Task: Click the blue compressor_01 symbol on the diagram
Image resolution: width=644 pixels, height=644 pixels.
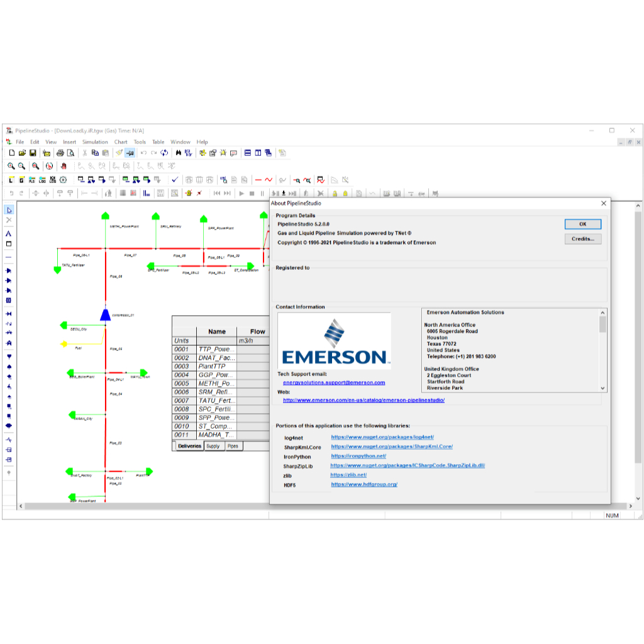Action: pyautogui.click(x=105, y=314)
